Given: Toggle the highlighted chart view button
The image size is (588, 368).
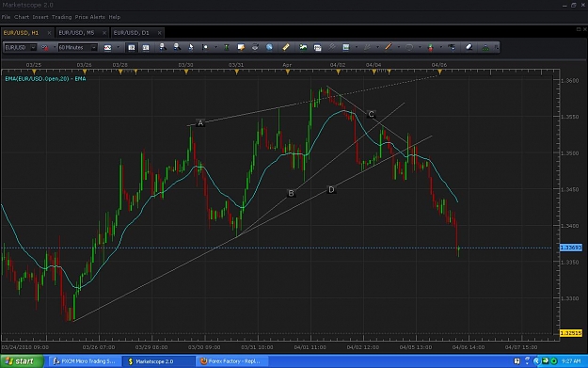Looking at the screenshot, I should (x=132, y=48).
